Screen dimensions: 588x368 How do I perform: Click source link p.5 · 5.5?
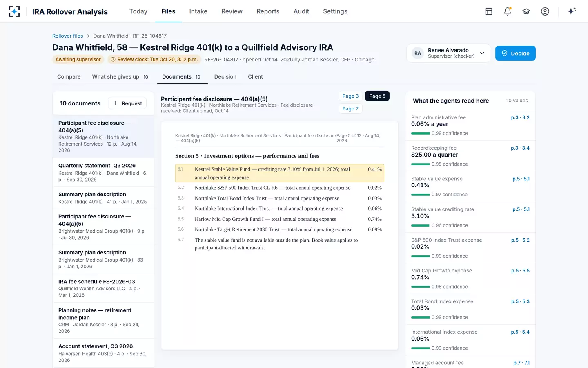(520, 271)
